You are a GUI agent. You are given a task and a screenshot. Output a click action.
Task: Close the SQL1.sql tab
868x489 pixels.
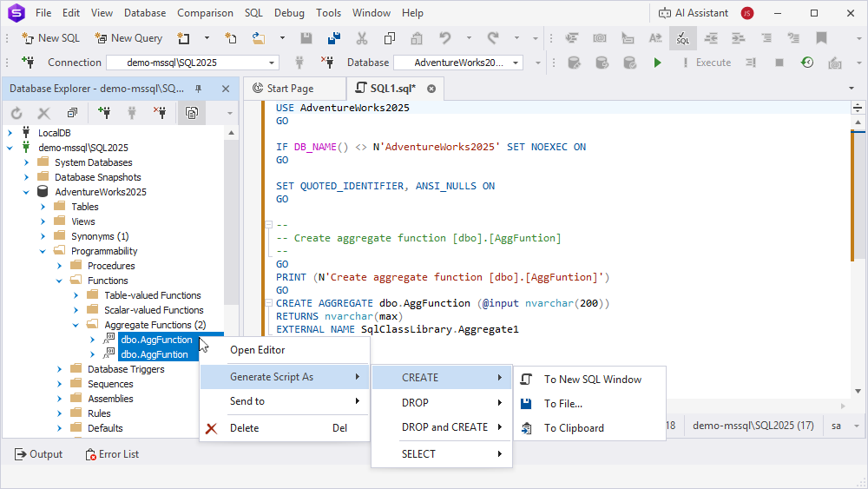coord(431,89)
